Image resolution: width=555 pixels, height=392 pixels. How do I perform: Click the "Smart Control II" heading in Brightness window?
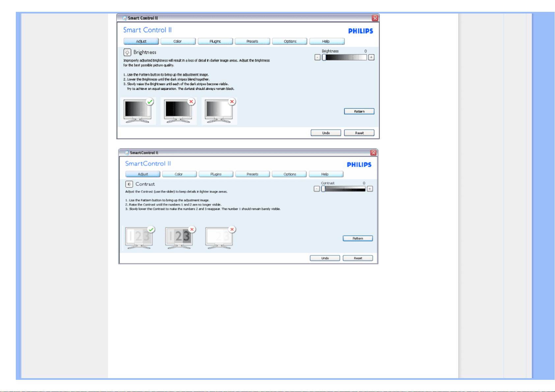click(x=148, y=30)
